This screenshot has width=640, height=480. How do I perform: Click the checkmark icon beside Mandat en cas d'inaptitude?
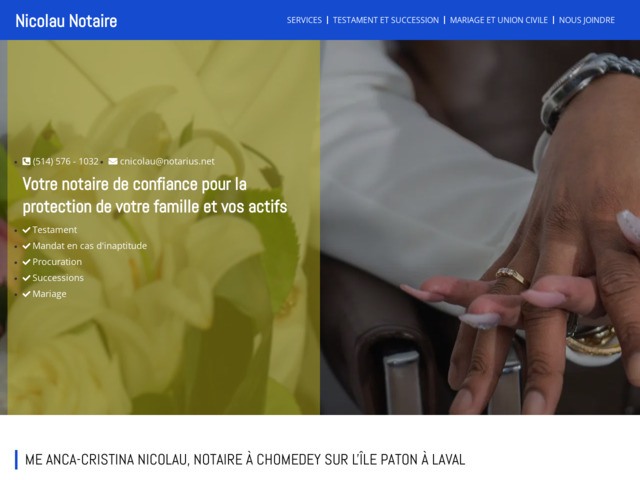[27, 246]
